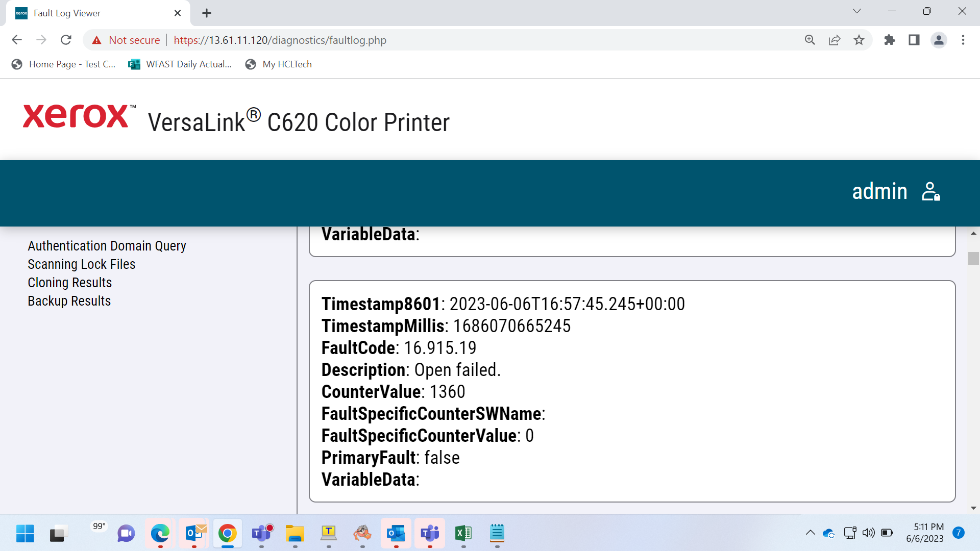980x551 pixels.
Task: Open Excel from the Windows taskbar
Action: click(x=463, y=534)
